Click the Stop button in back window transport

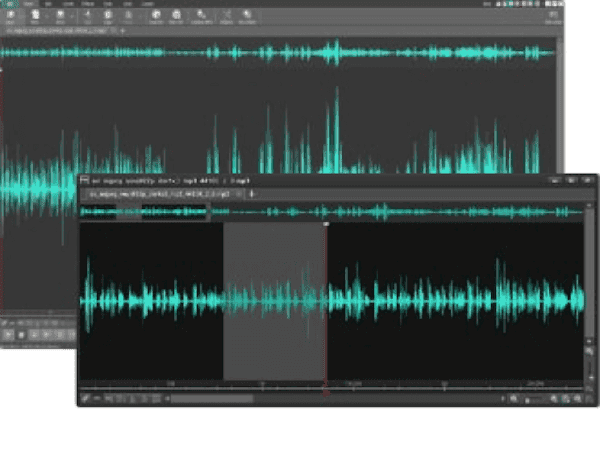[x=21, y=335]
